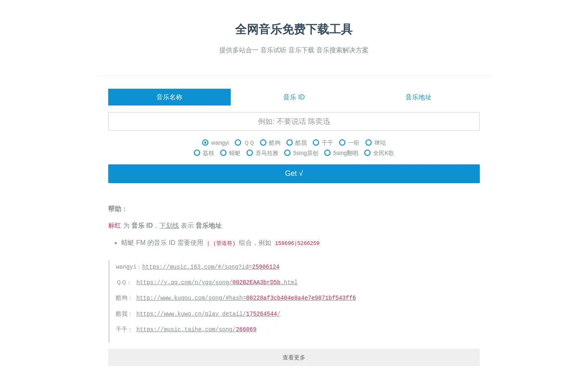Select the wangyi radio option
The height and width of the screenshot is (368, 588).
tap(205, 143)
